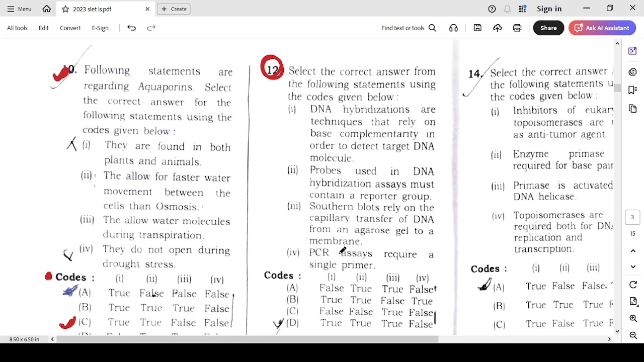Open the Help question mark icon
Image resolution: width=644 pixels, height=362 pixels.
492,9
